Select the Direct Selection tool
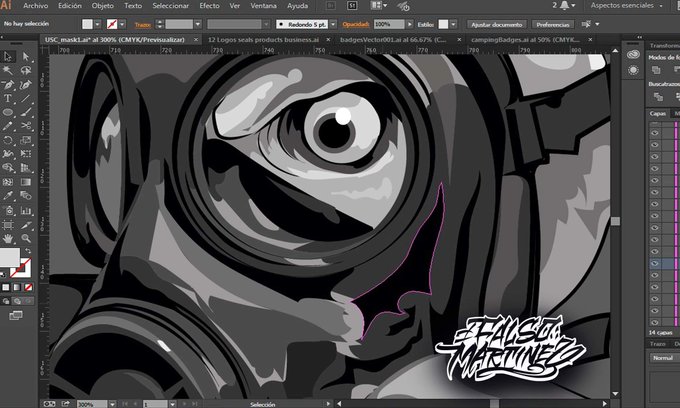The width and height of the screenshot is (680, 408). point(26,56)
